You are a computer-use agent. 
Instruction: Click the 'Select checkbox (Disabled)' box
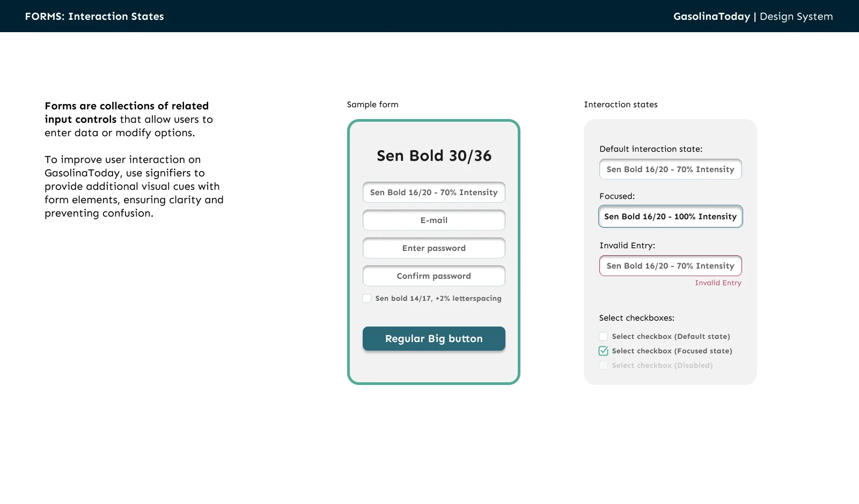pos(604,366)
